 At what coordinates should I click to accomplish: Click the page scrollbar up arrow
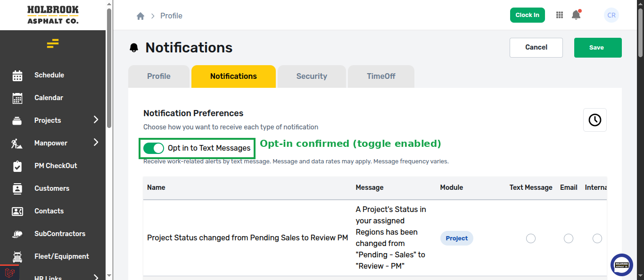pyautogui.click(x=640, y=4)
